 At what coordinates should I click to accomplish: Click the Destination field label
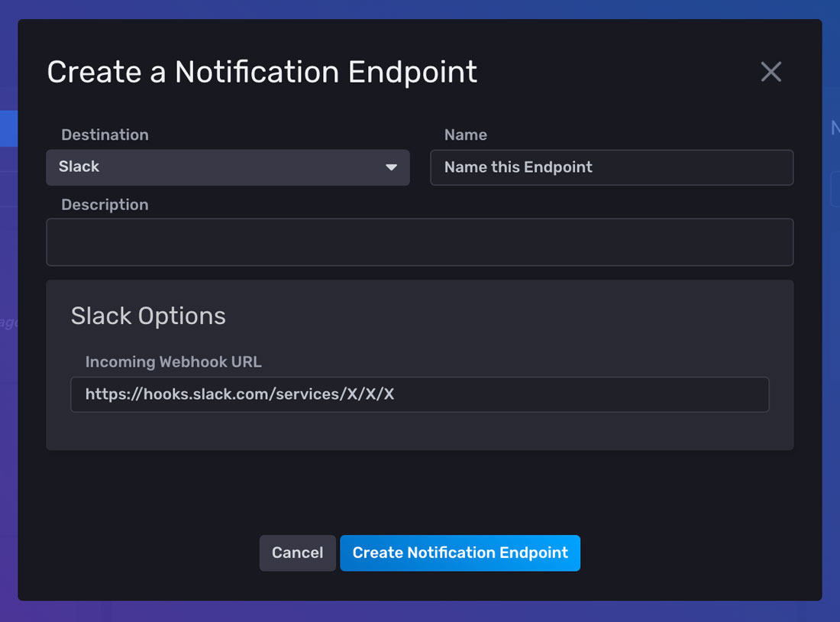click(x=105, y=134)
